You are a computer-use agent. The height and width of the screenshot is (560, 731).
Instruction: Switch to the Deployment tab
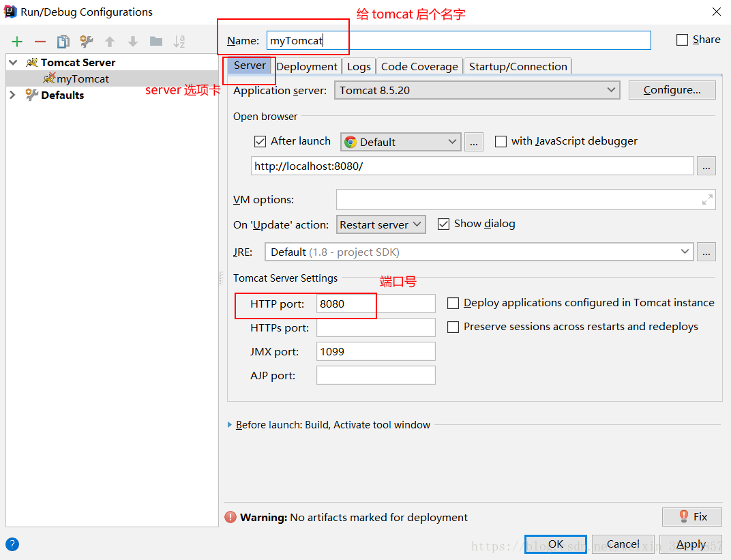(306, 67)
